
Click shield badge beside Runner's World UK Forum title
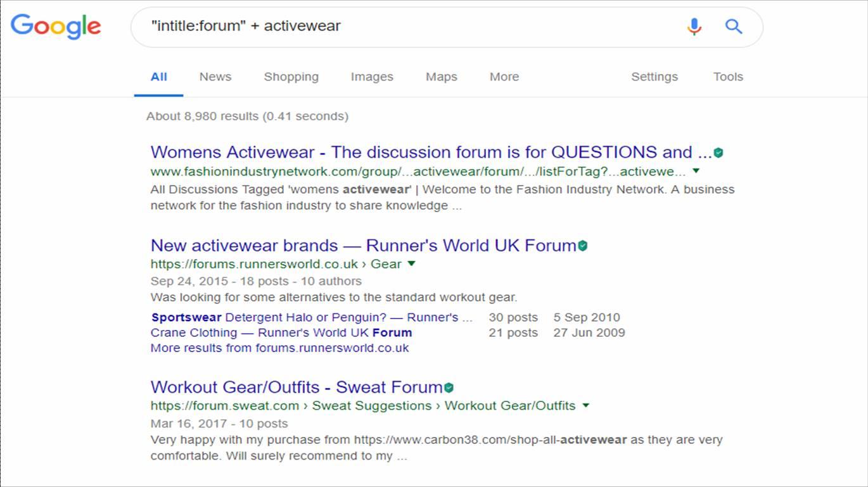click(x=582, y=246)
